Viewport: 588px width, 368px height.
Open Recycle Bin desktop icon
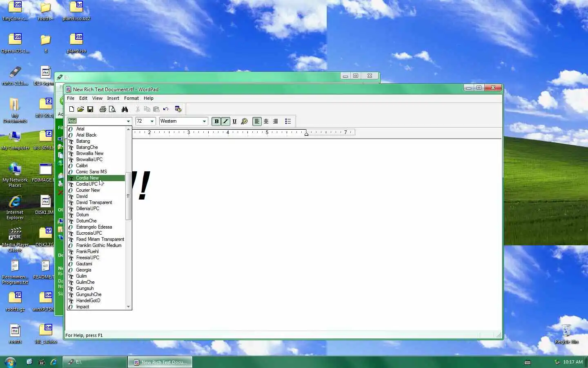point(566,334)
